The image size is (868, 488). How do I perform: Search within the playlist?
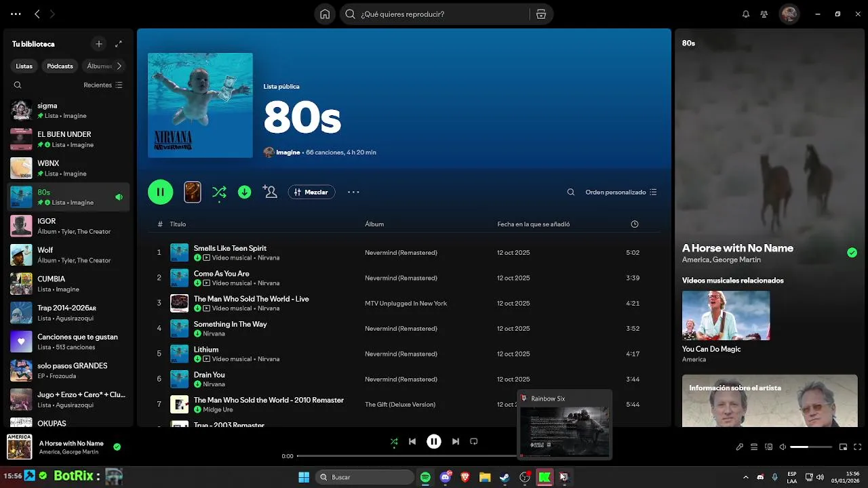571,192
